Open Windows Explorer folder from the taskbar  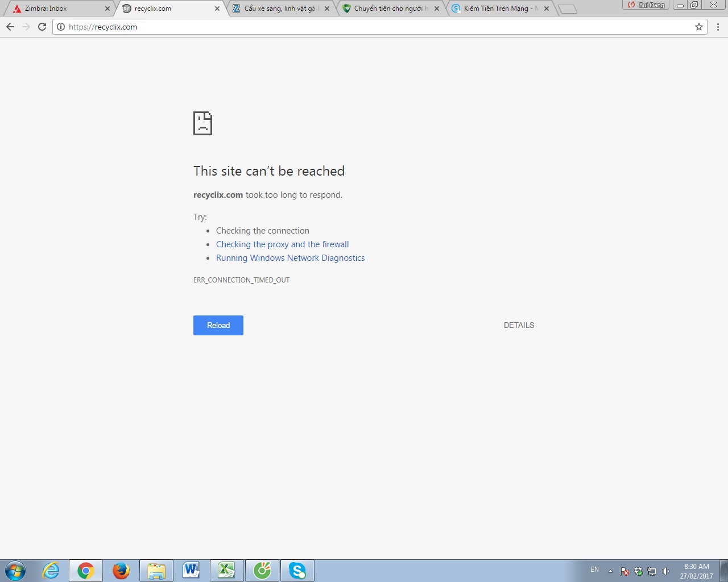(x=156, y=571)
